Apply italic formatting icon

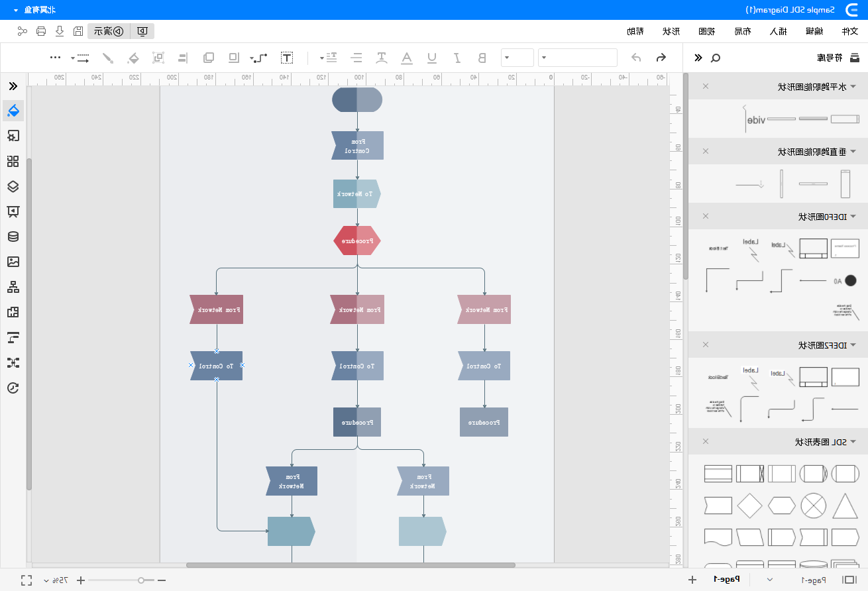tap(457, 58)
